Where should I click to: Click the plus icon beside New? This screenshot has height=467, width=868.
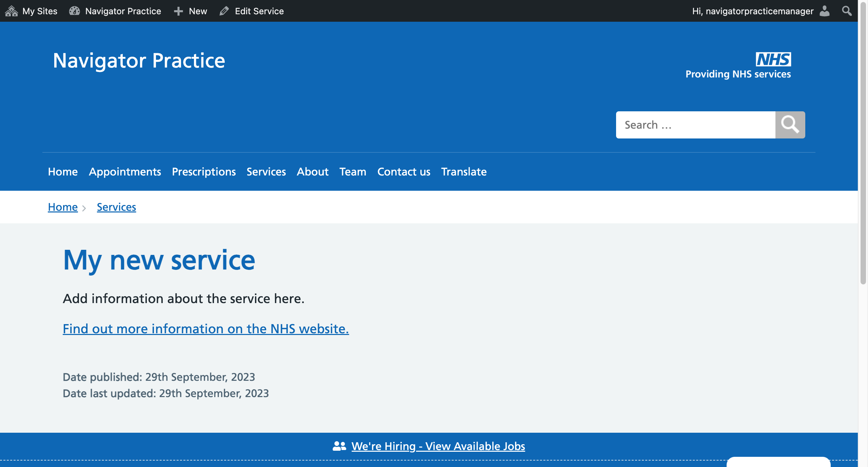pyautogui.click(x=178, y=11)
